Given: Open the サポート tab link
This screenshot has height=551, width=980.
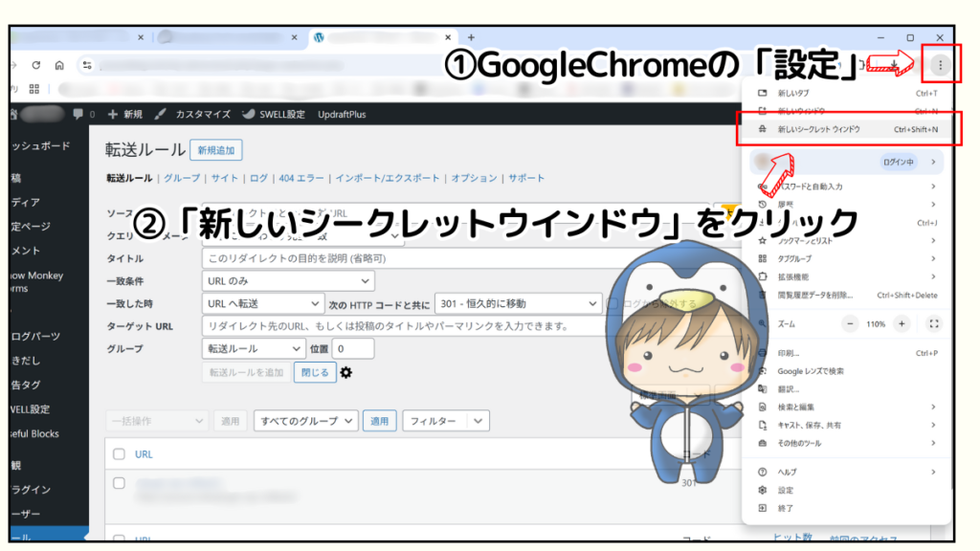Looking at the screenshot, I should pos(526,178).
